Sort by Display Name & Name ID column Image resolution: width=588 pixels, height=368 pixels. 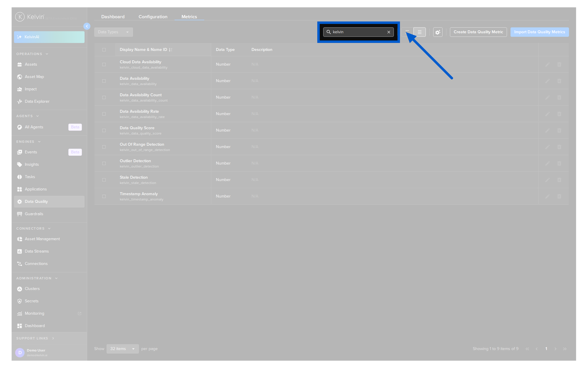pos(146,50)
